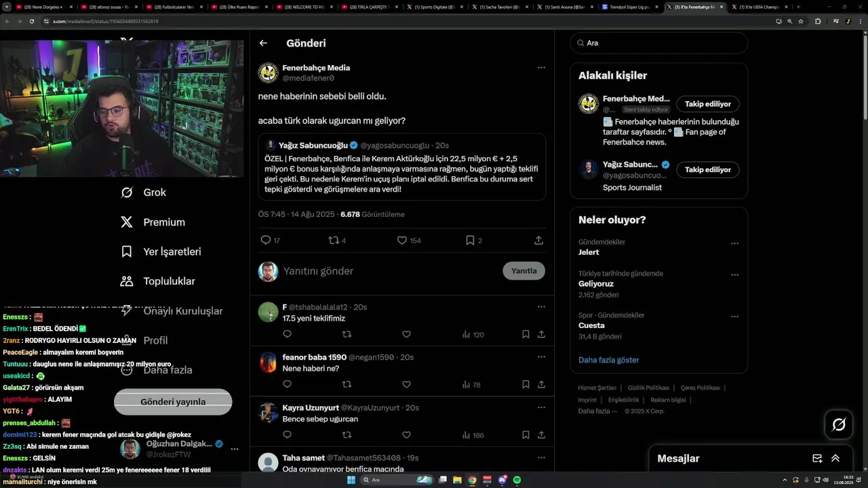View analytics of 'Nene haberi ne?' reply

(471, 384)
